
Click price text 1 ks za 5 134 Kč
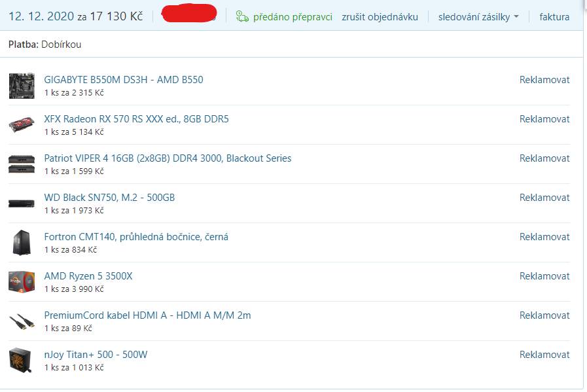(x=74, y=132)
